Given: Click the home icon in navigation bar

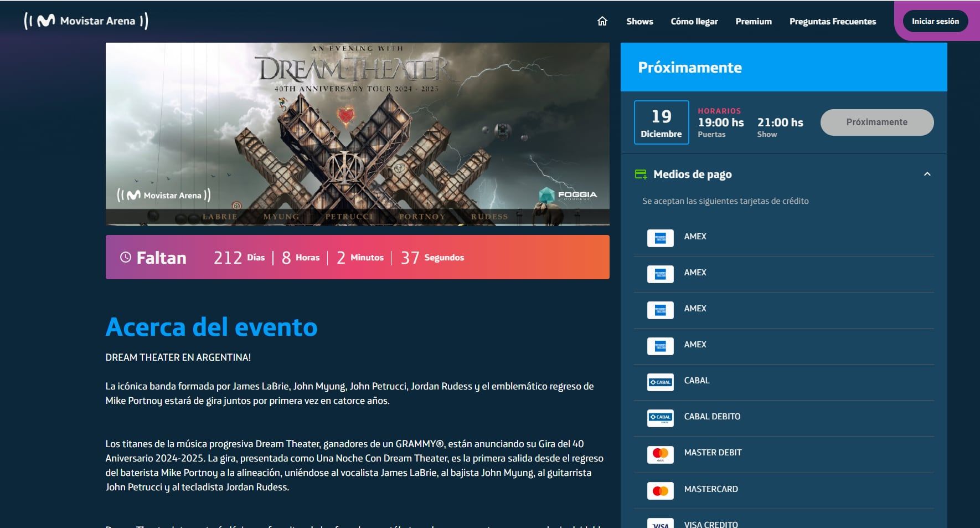Looking at the screenshot, I should pyautogui.click(x=602, y=21).
